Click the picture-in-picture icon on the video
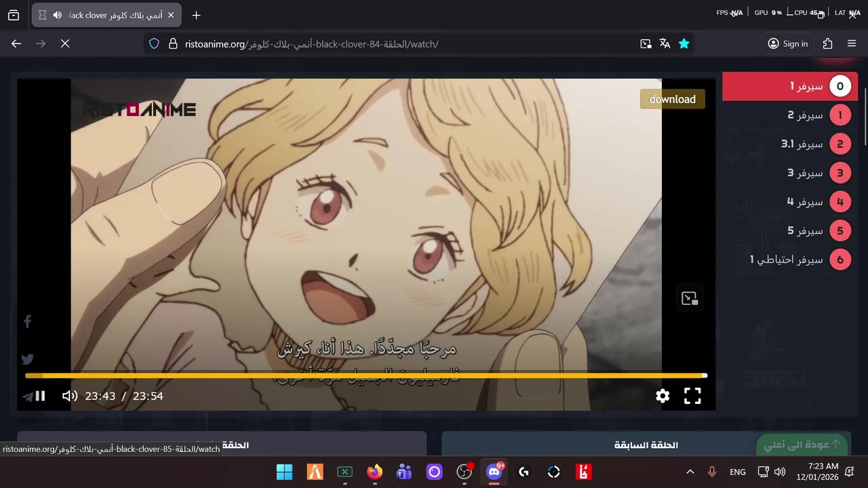Image resolution: width=868 pixels, height=488 pixels. tap(690, 299)
